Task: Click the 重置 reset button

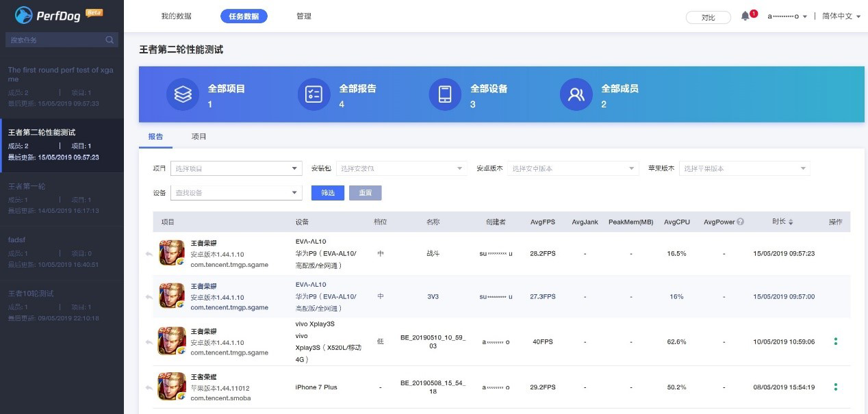Action: [x=366, y=192]
